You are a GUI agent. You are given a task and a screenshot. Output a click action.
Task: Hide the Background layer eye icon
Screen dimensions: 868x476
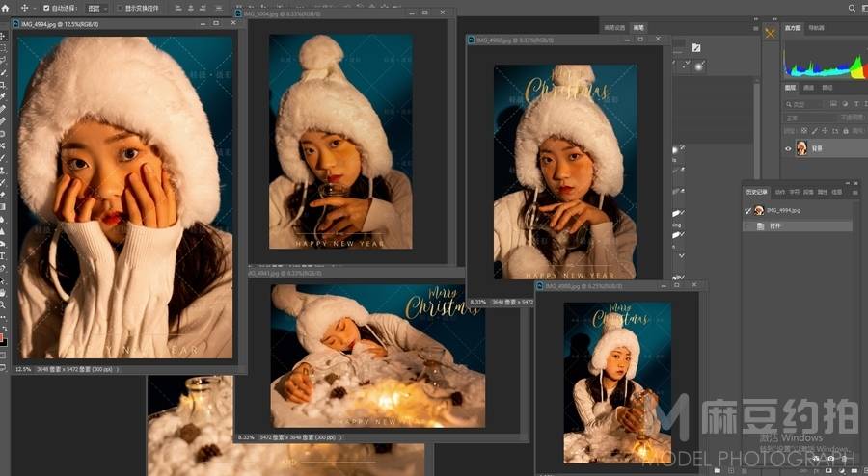coord(788,148)
